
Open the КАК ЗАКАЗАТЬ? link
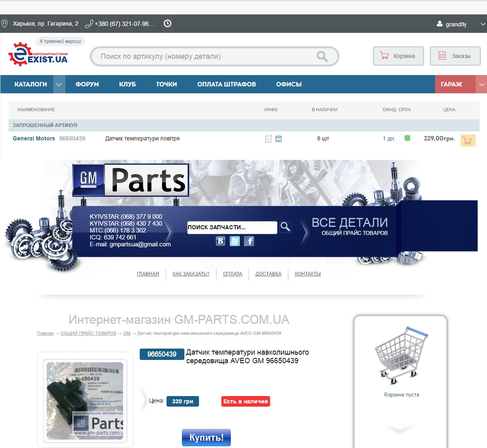pos(191,274)
